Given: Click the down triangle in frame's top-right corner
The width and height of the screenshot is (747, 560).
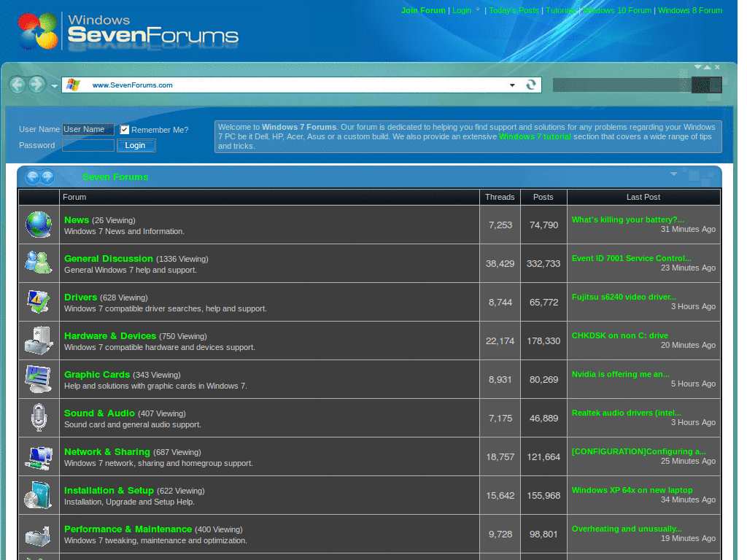Looking at the screenshot, I should point(698,66).
